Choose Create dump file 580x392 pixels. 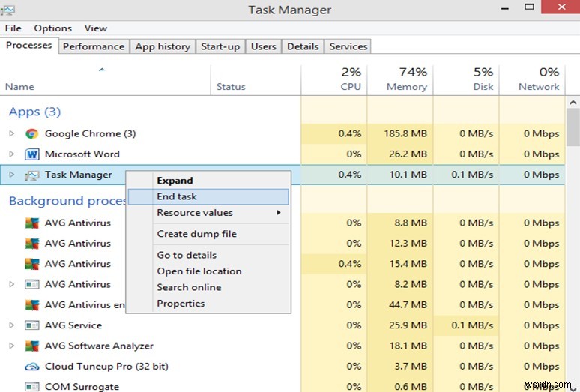pyautogui.click(x=208, y=234)
